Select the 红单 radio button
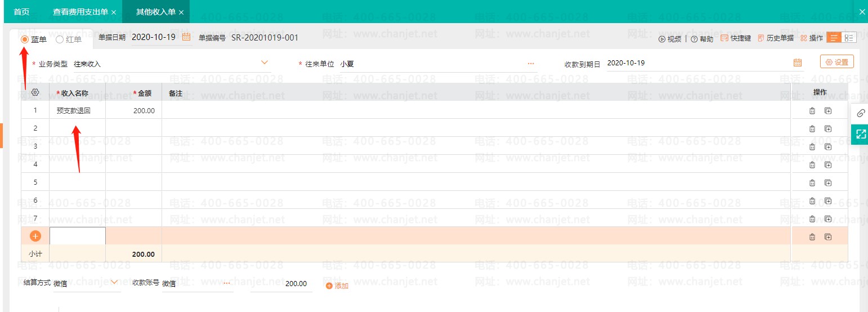Screen dimensions: 868x312 point(60,39)
